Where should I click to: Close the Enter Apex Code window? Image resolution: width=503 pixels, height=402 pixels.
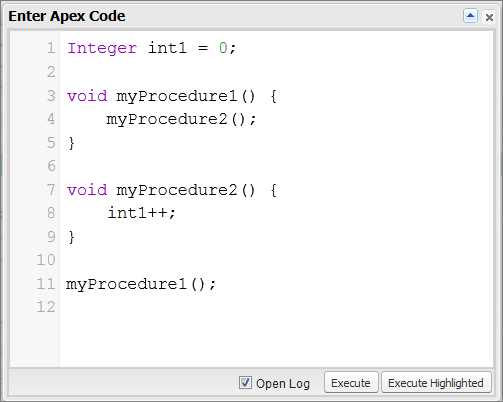(489, 17)
